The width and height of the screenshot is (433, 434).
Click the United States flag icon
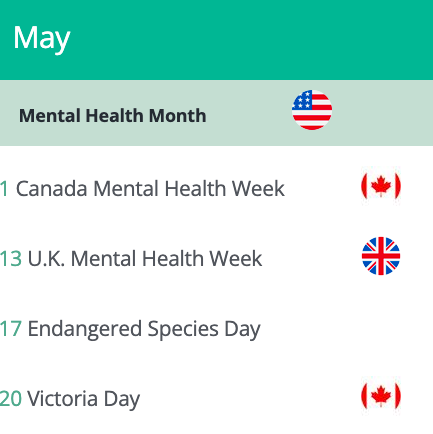pos(312,110)
